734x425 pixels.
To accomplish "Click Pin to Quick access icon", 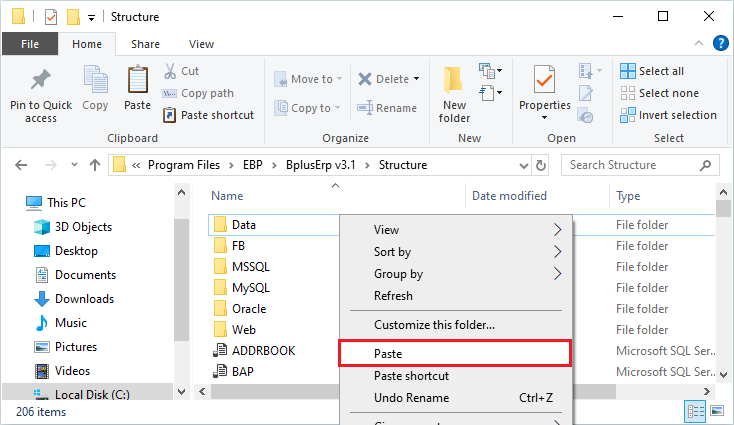I will pyautogui.click(x=41, y=80).
